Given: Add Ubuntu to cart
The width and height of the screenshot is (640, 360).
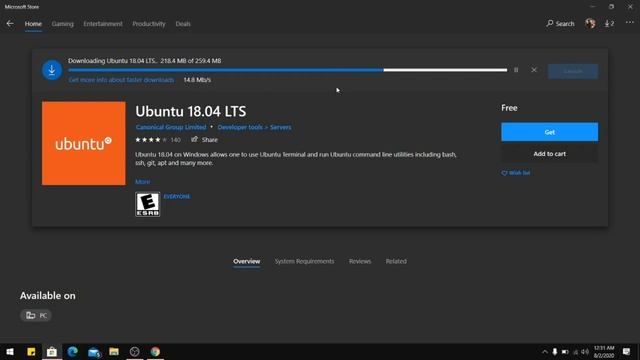Looking at the screenshot, I should [x=549, y=154].
